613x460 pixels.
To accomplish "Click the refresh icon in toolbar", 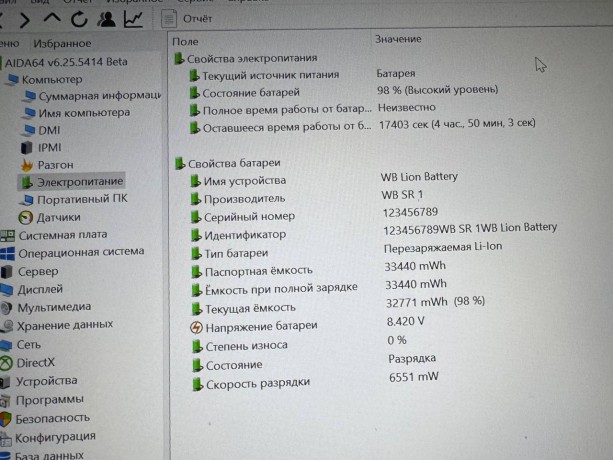I will point(79,19).
